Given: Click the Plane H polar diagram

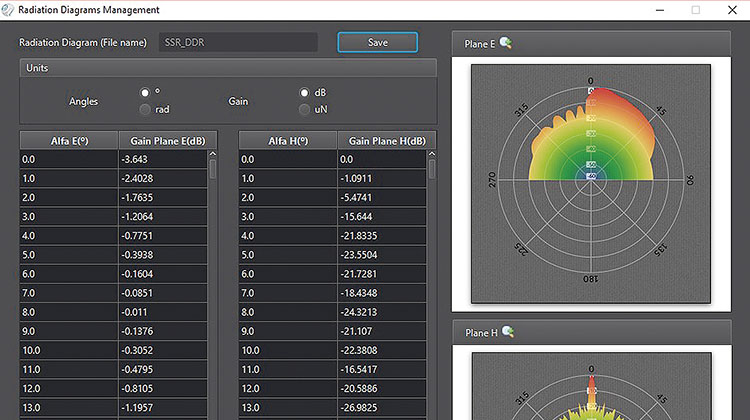Looking at the screenshot, I should tap(592, 387).
